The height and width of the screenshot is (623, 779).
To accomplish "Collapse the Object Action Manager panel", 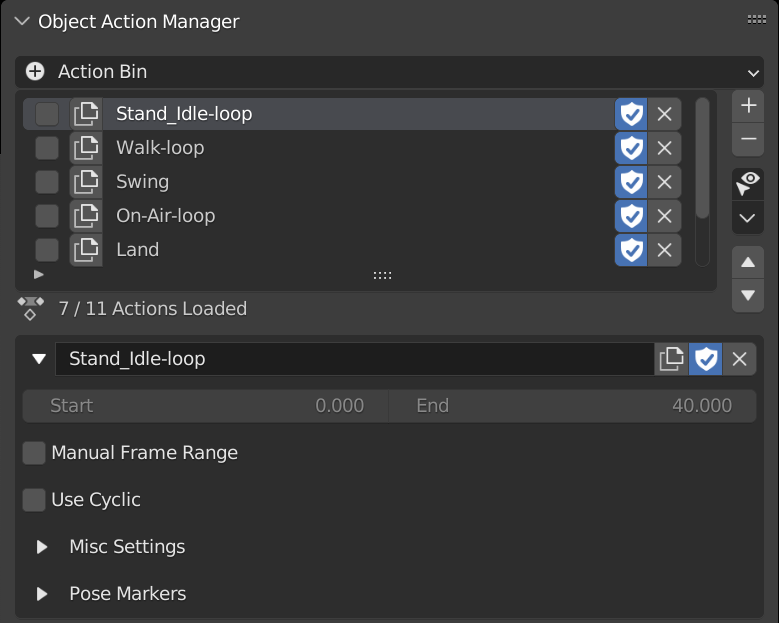I will point(22,21).
